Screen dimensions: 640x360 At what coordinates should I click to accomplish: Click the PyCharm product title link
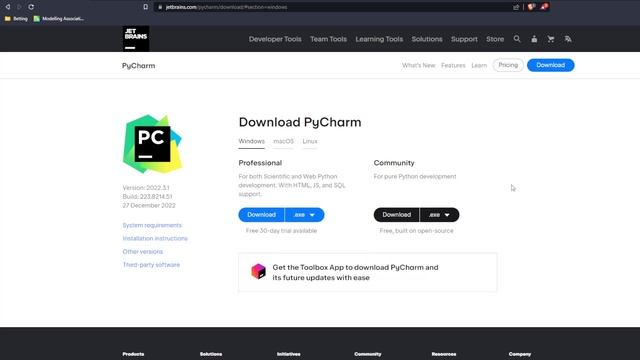tap(138, 66)
